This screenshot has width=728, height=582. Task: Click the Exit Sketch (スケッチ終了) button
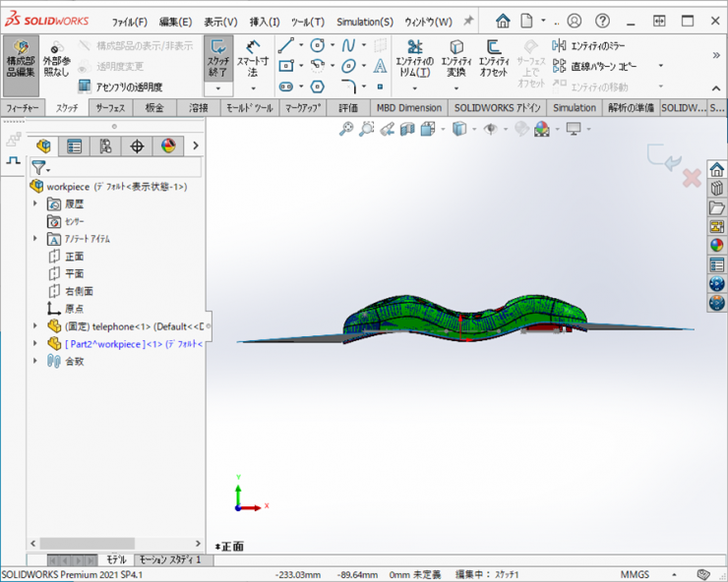218,59
